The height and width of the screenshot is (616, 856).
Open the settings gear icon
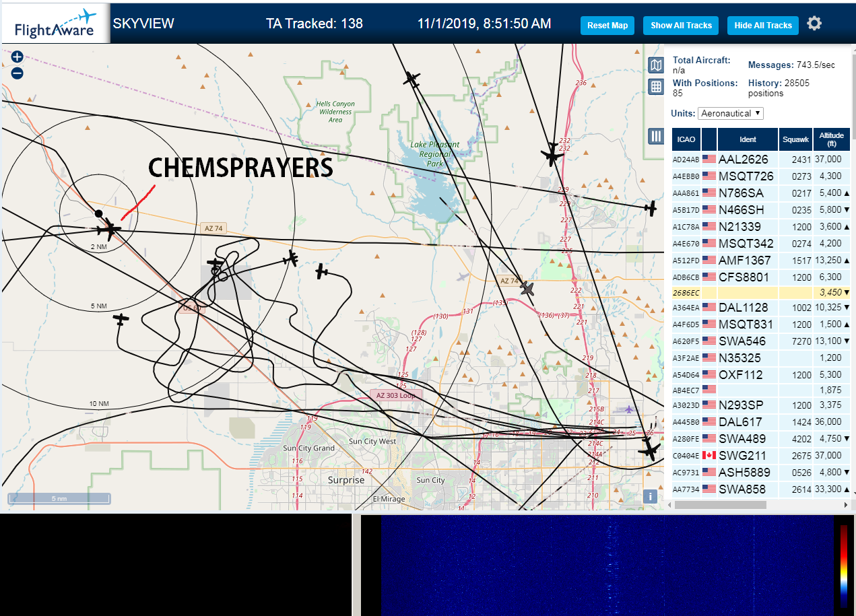814,24
